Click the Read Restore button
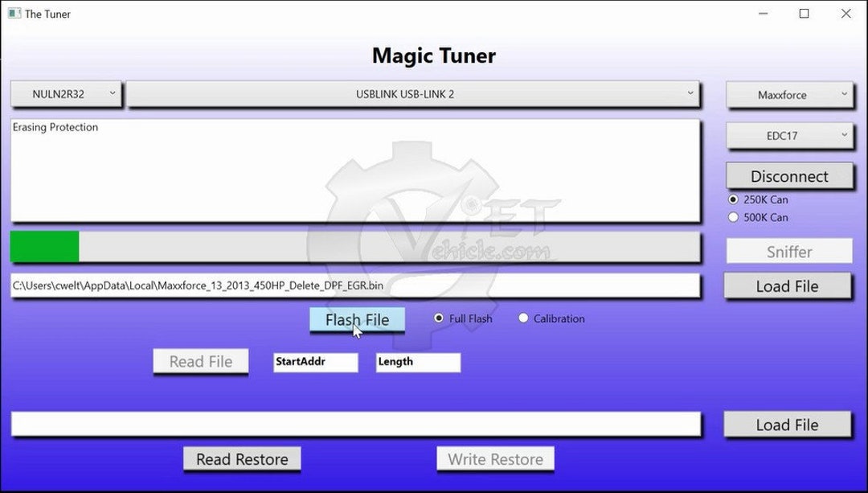Image resolution: width=868 pixels, height=493 pixels. click(242, 459)
